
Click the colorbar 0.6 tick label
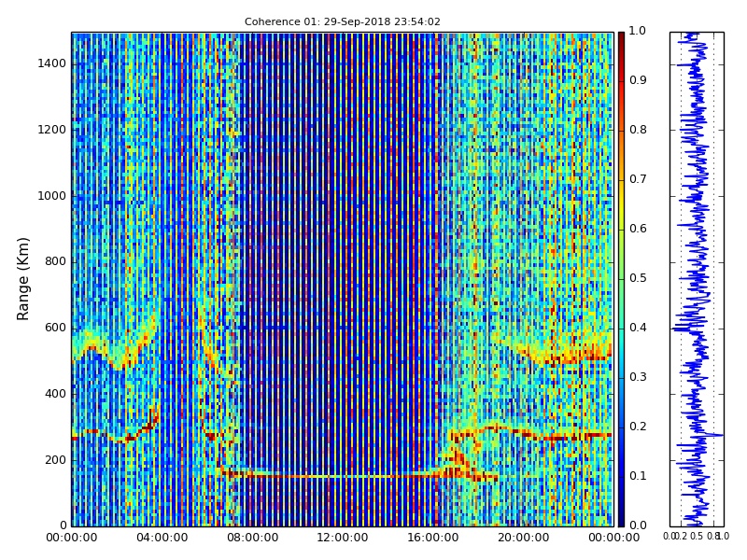point(638,229)
